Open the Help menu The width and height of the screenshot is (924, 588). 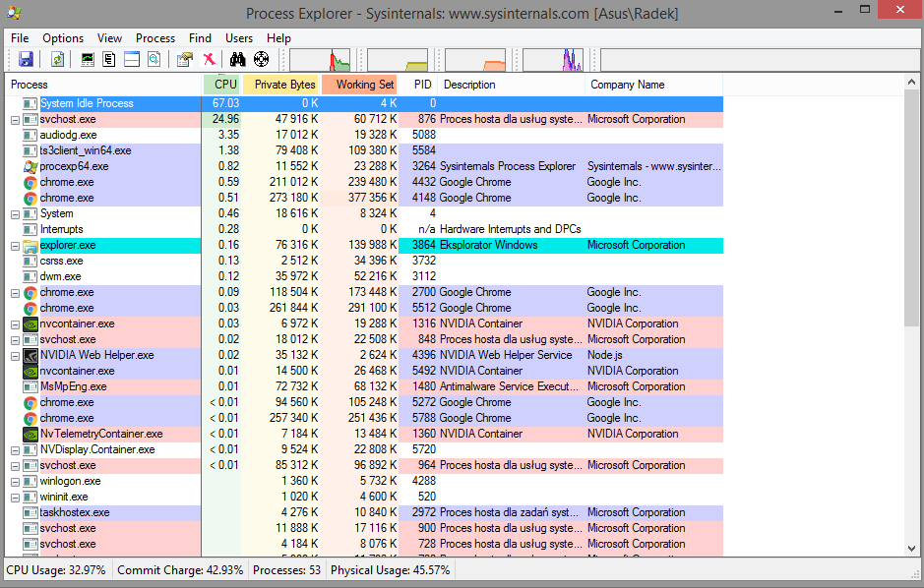point(278,38)
